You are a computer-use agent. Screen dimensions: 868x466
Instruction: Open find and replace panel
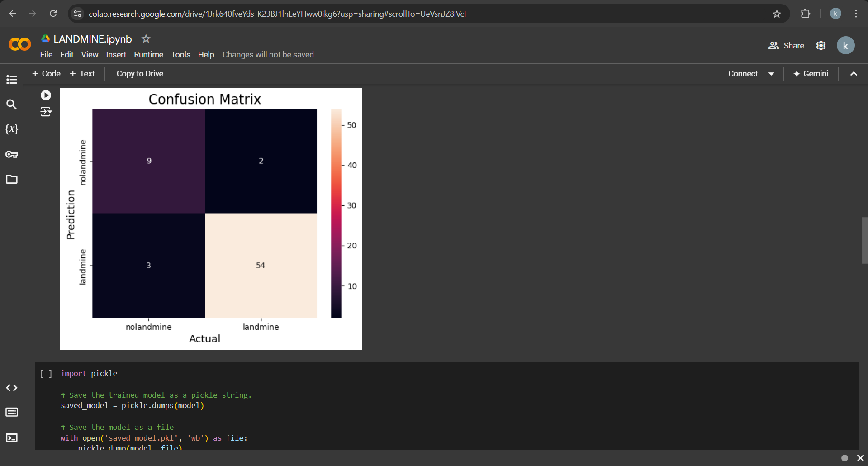point(12,105)
